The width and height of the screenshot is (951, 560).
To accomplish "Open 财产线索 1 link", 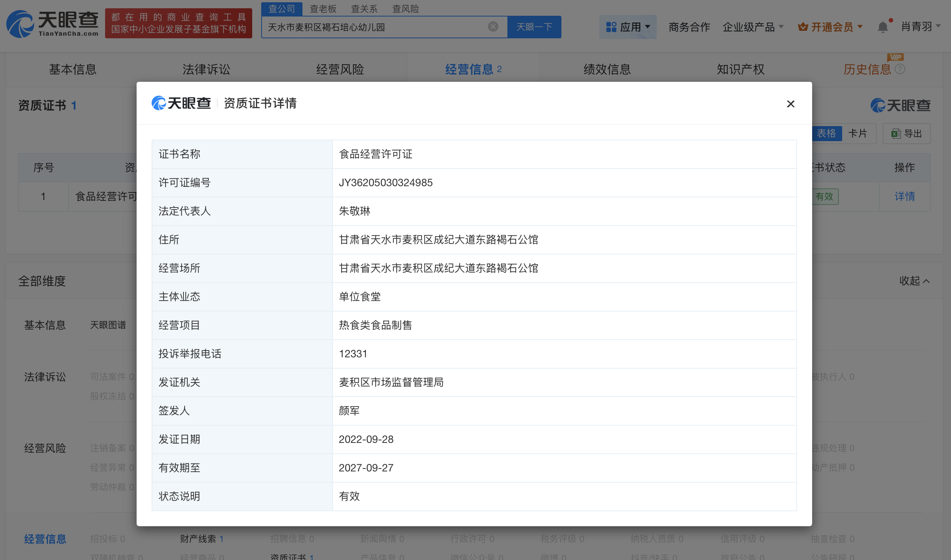I will point(202,539).
